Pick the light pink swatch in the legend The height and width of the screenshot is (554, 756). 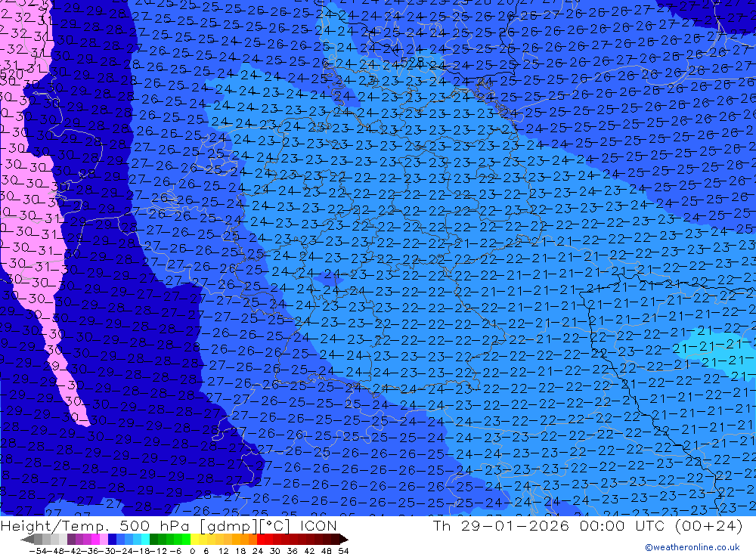[104, 539]
